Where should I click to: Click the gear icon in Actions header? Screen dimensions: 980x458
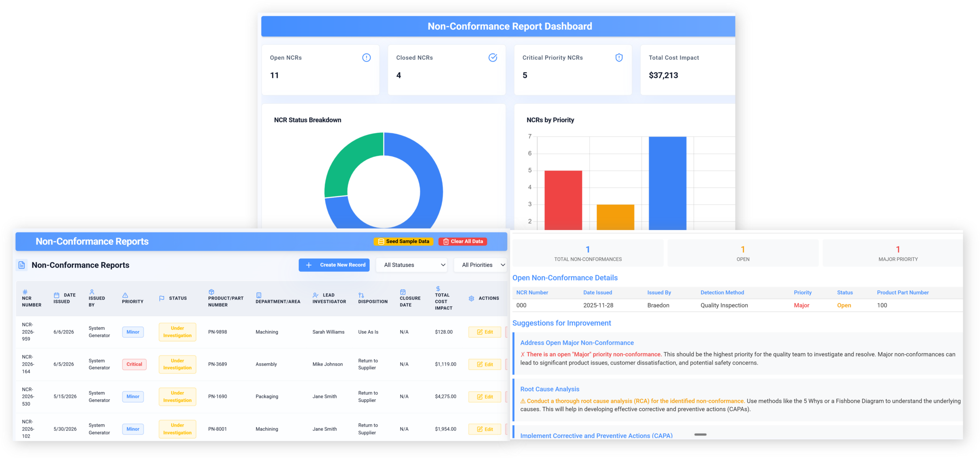point(471,298)
